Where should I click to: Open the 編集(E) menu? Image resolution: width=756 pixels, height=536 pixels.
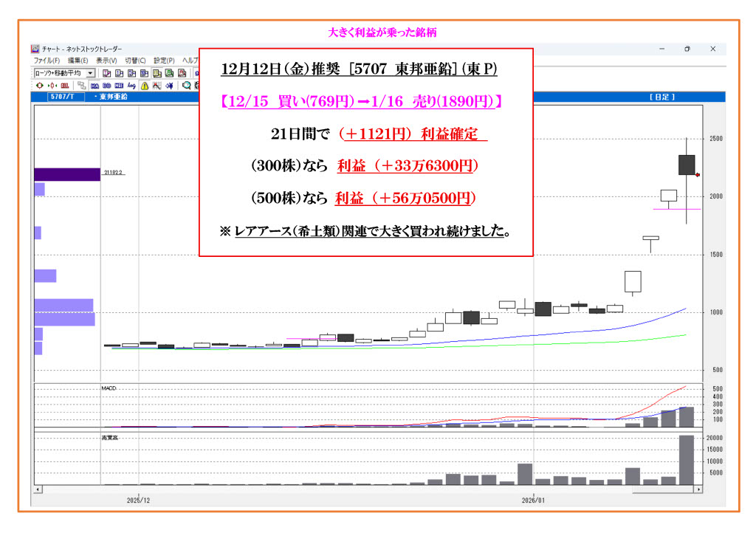pyautogui.click(x=78, y=61)
